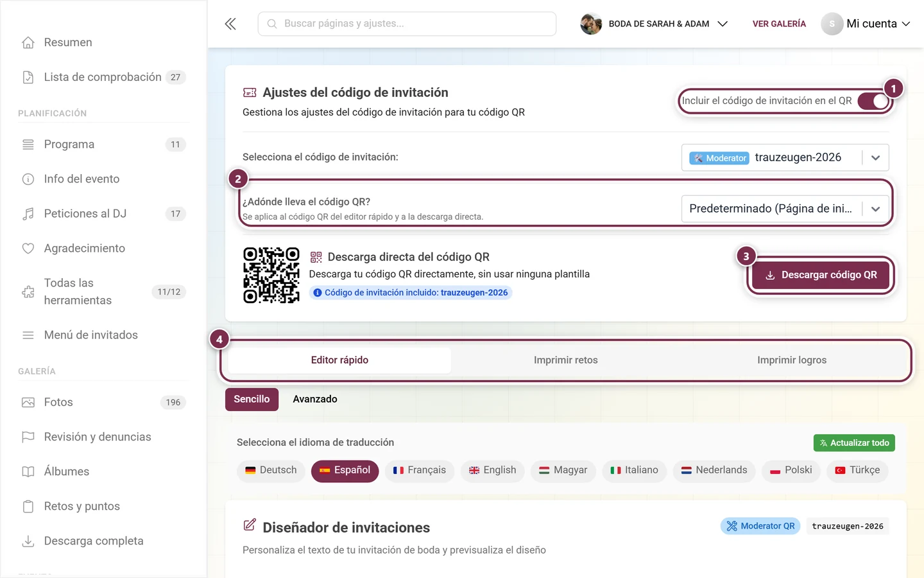924x578 pixels.
Task: Click the Fotos picture icon
Action: 28,403
